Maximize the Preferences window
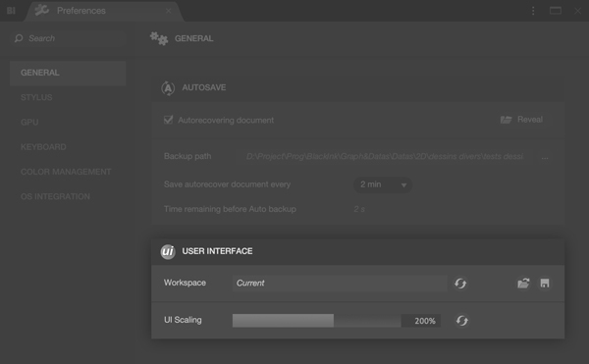 [x=556, y=11]
